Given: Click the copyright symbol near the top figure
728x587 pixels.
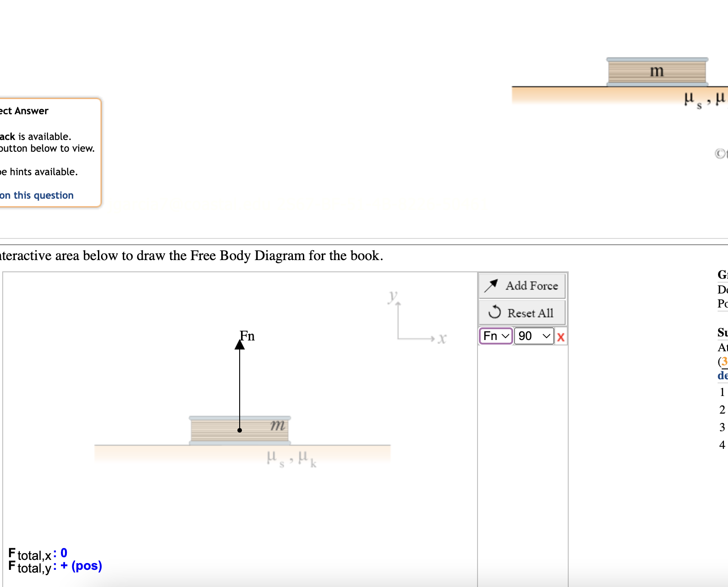Looking at the screenshot, I should [719, 154].
